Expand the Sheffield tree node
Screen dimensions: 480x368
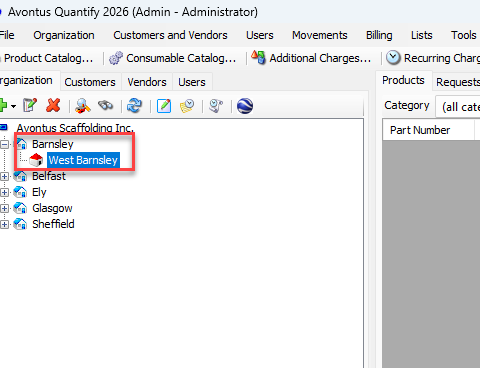4,224
